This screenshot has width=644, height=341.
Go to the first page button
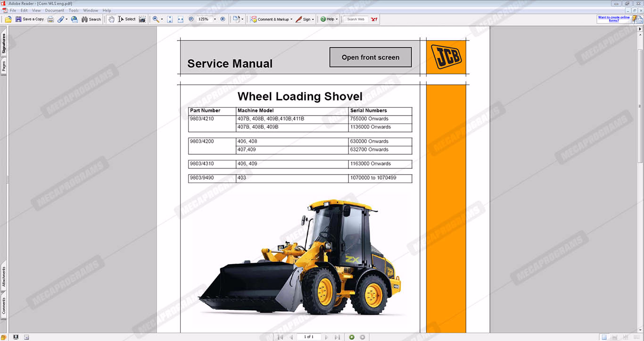(x=281, y=337)
